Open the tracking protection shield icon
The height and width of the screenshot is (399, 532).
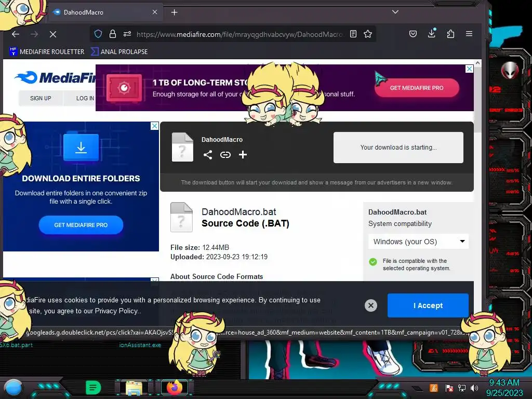[x=98, y=34]
